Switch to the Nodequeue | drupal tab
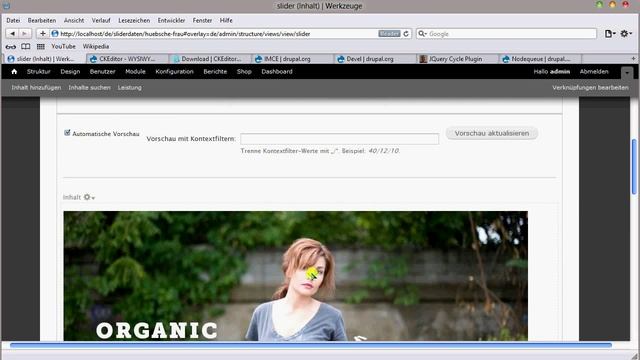The height and width of the screenshot is (360, 640). pyautogui.click(x=540, y=59)
